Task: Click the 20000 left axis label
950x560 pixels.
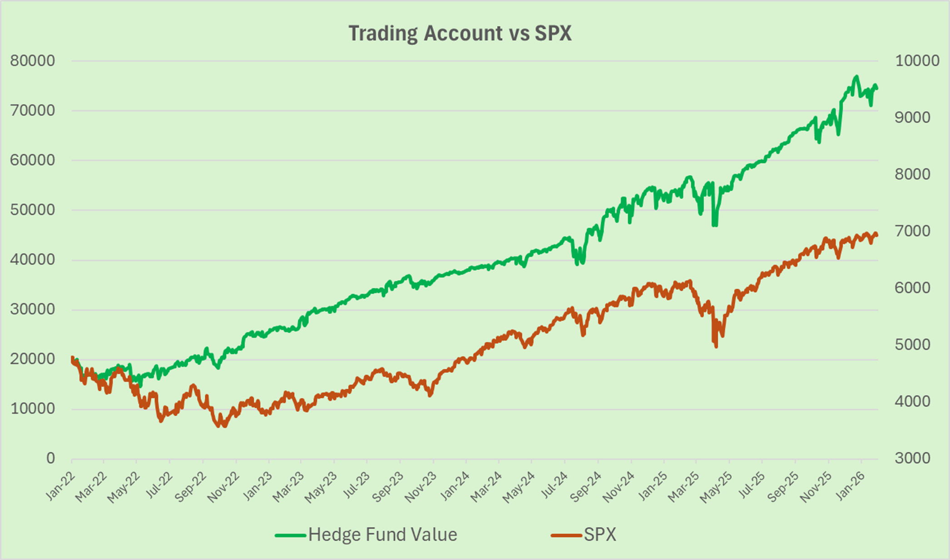Action: click(32, 359)
